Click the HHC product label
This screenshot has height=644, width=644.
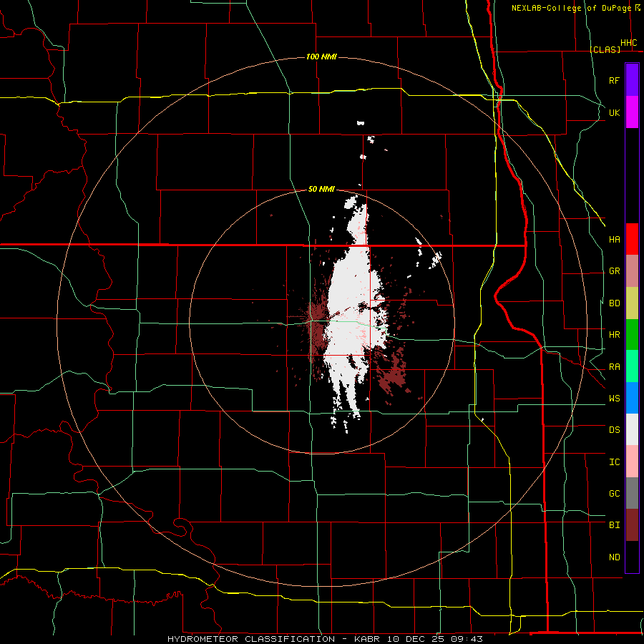(629, 43)
